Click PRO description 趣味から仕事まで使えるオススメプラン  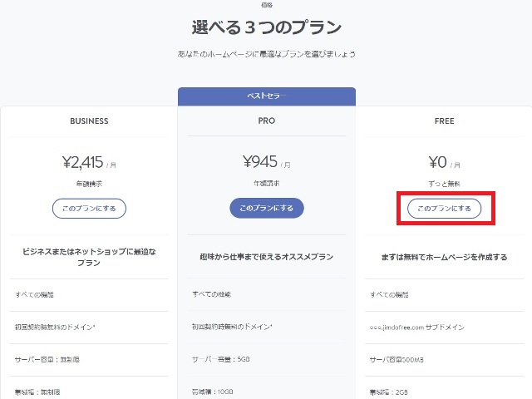click(266, 257)
